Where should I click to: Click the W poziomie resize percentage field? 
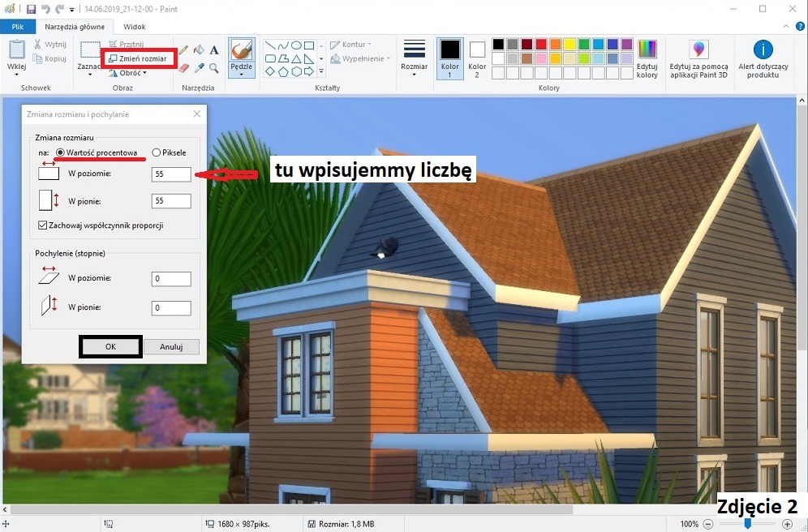pos(171,174)
